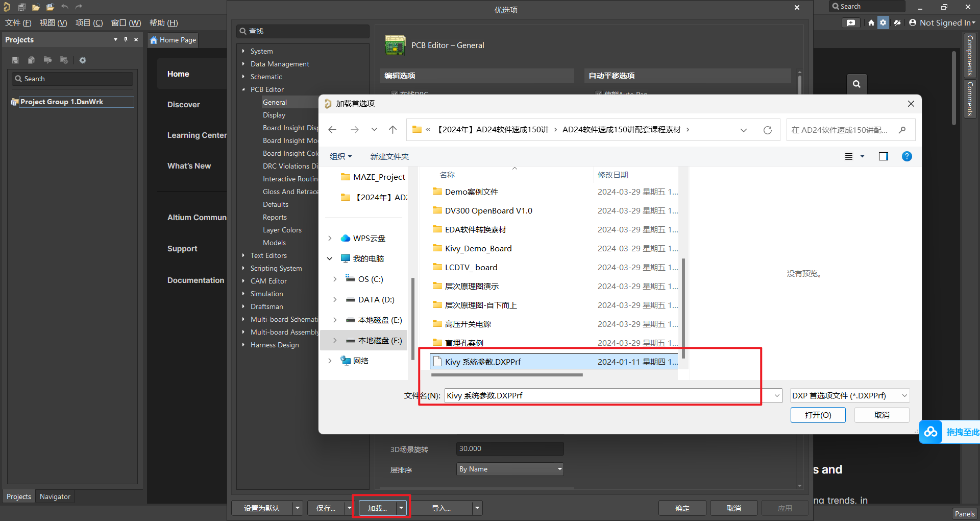Viewport: 980px width, 521px height.
Task: Change file list view layout
Action: pyautogui.click(x=849, y=156)
